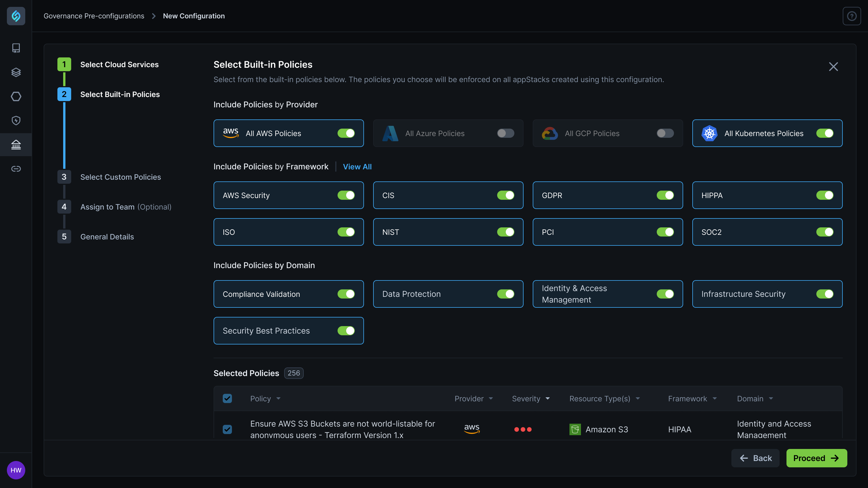Toggle All AWS Policies switch
This screenshot has height=488, width=868.
tap(346, 133)
